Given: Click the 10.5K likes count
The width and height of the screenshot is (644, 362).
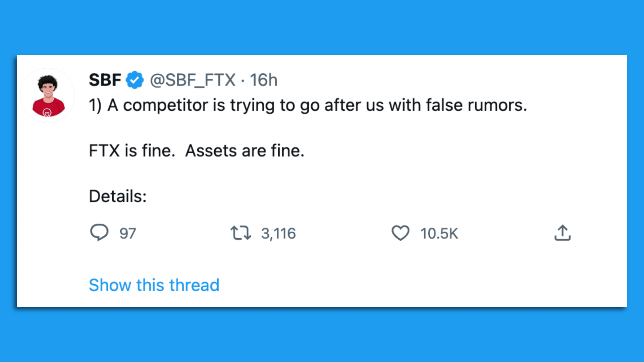Looking at the screenshot, I should tap(439, 234).
